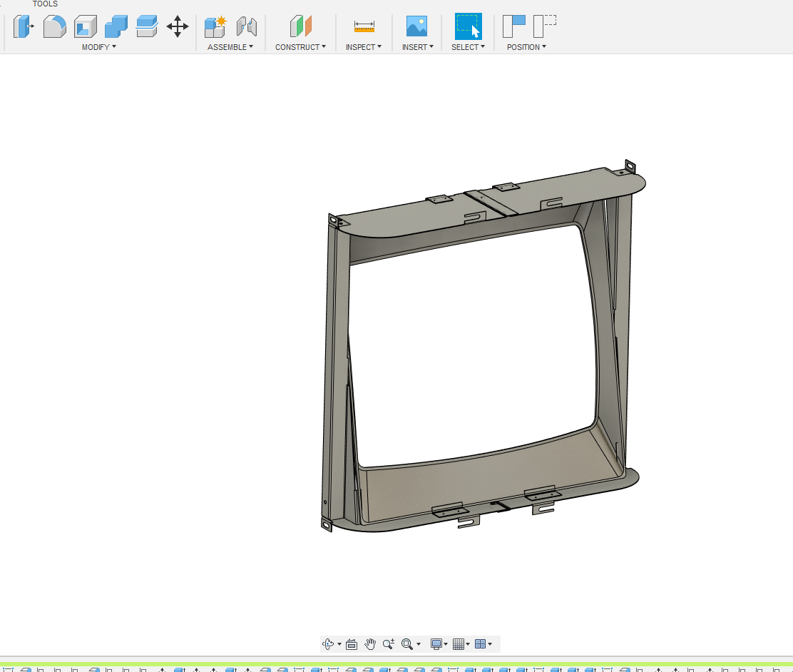Open the Display Settings monitor icon
793x672 pixels.
click(x=436, y=643)
